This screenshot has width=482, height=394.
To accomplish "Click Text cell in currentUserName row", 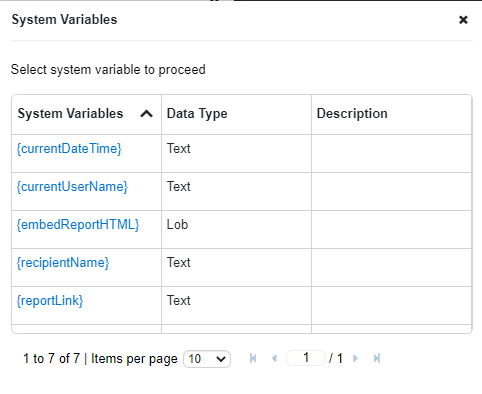I will tap(236, 191).
